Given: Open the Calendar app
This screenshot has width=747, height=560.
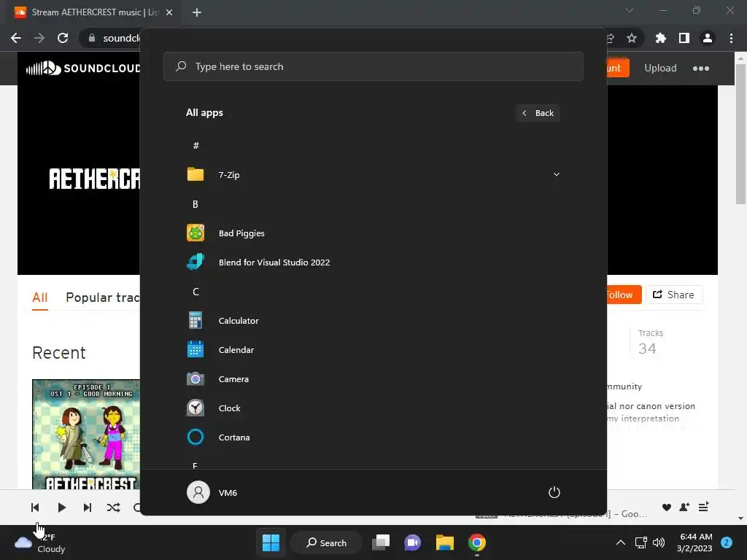Looking at the screenshot, I should 373,350.
